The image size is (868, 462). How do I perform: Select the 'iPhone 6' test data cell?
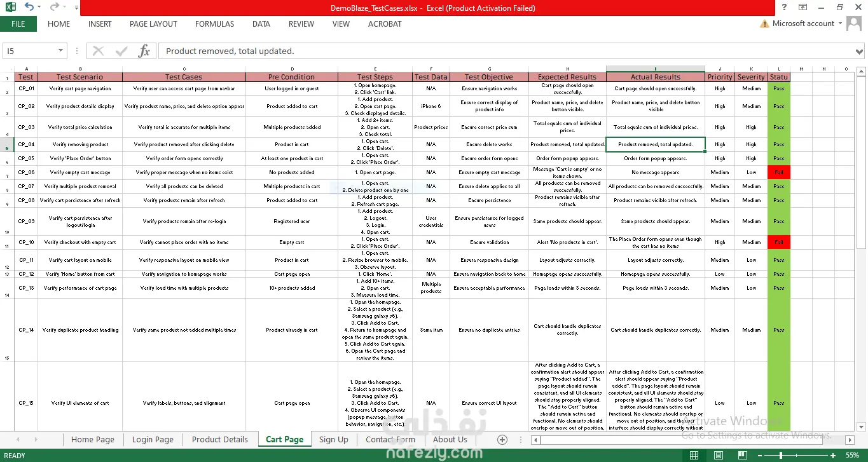coord(431,106)
